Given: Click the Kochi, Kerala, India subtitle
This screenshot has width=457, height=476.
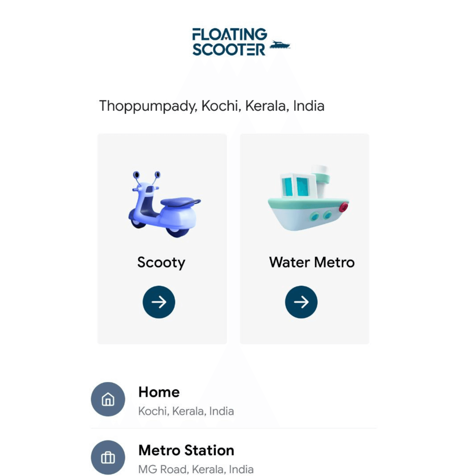Looking at the screenshot, I should click(x=186, y=411).
